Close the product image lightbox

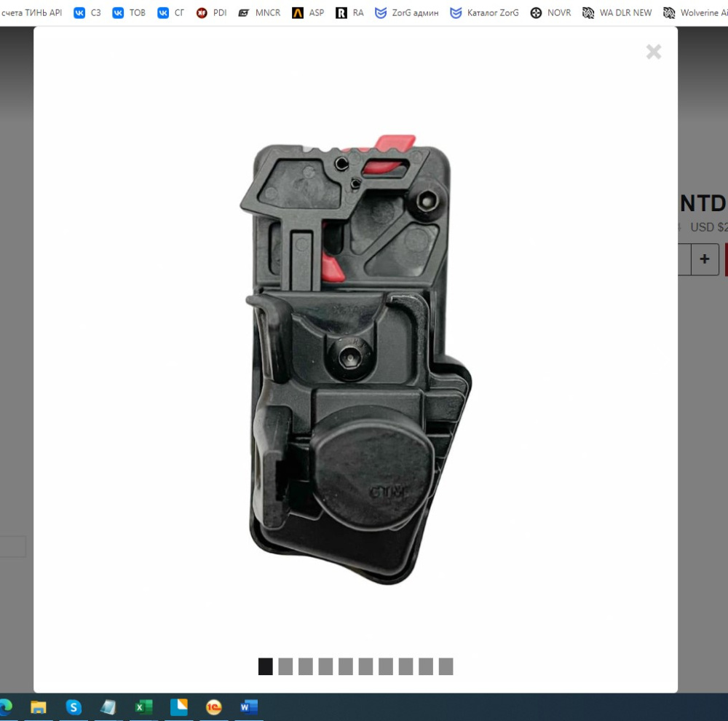click(653, 52)
